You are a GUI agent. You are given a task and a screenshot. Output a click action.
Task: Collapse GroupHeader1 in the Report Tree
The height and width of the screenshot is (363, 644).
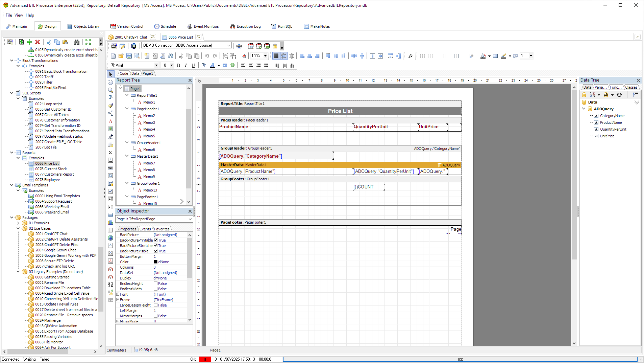point(127,142)
